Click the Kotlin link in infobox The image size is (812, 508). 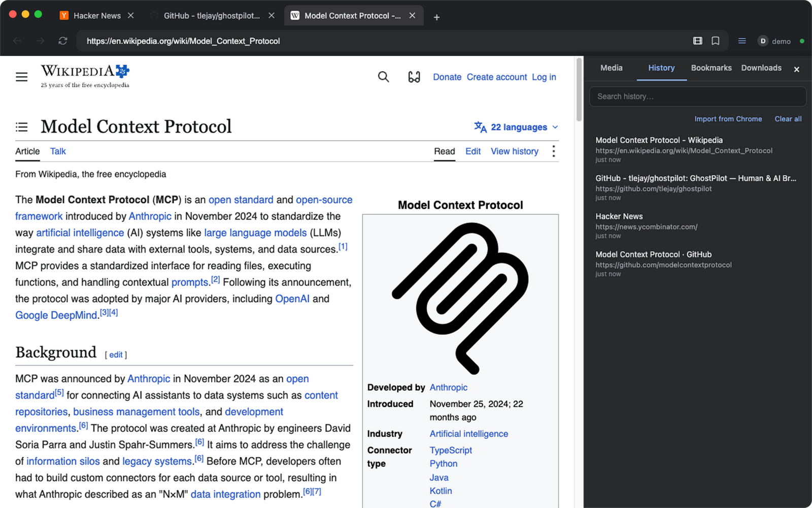(x=441, y=491)
